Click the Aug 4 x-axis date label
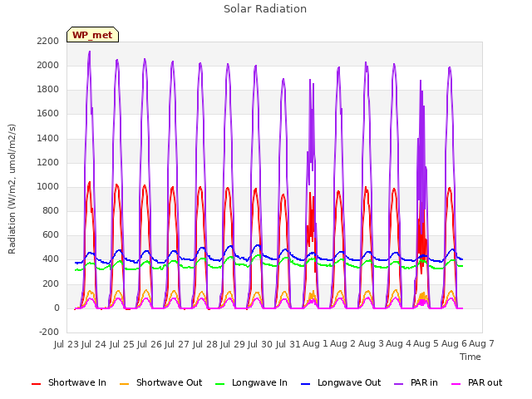532x399 pixels. (x=398, y=343)
